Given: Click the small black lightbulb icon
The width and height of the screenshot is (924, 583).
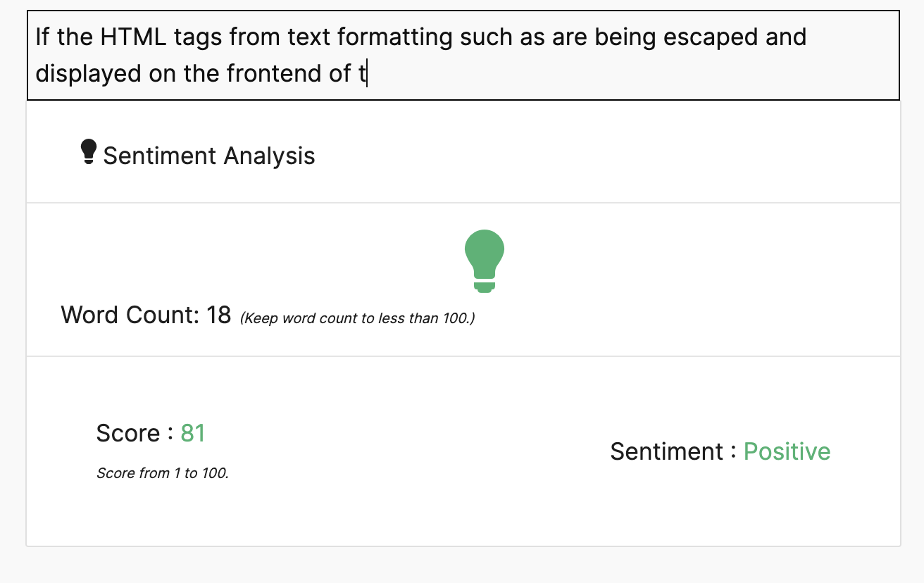Looking at the screenshot, I should 88,152.
